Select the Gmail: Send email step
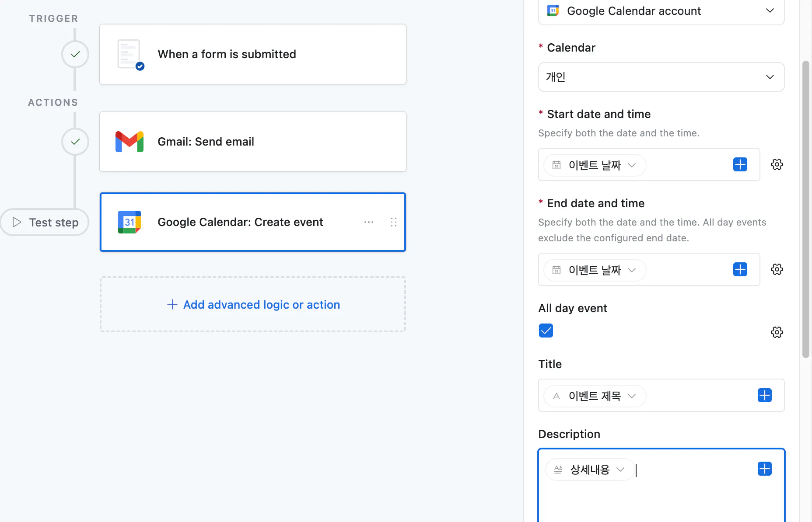812x522 pixels. tap(252, 142)
